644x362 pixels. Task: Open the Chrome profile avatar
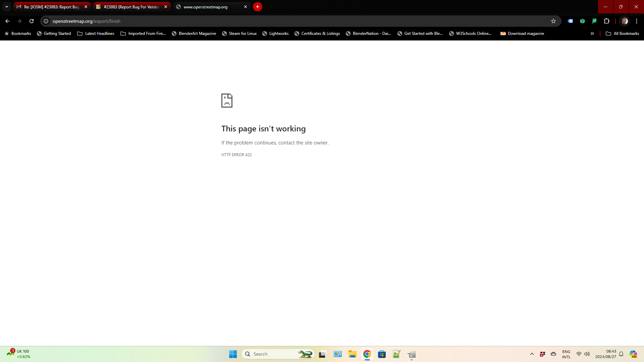625,21
